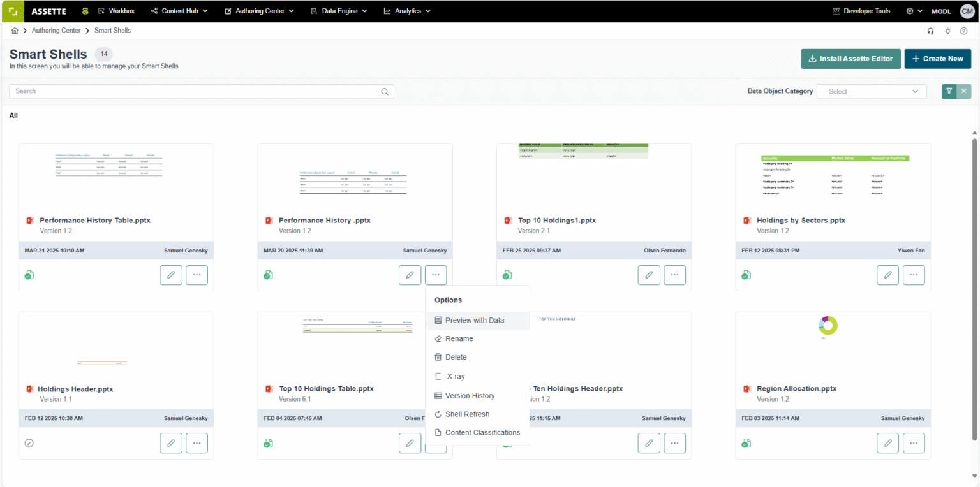Click the headset support icon
This screenshot has height=487, width=980.
coord(930,31)
